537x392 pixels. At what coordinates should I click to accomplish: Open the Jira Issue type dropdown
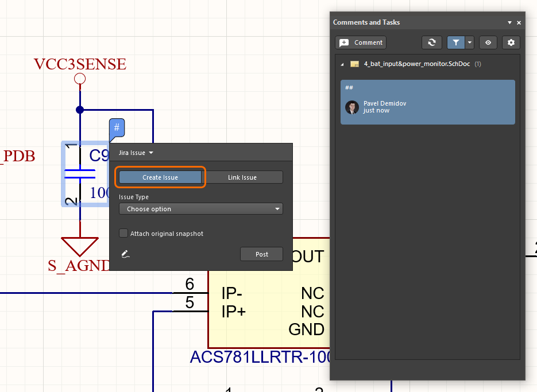(136, 153)
